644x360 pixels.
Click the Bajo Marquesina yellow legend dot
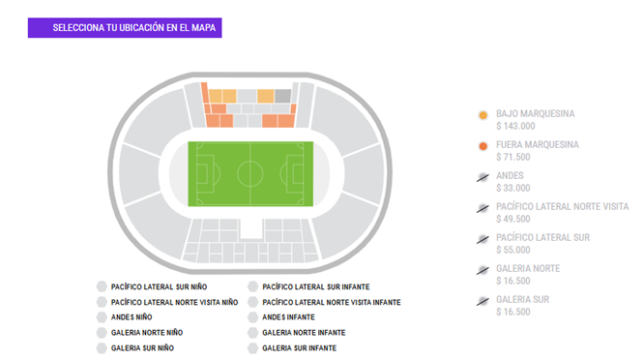(483, 115)
